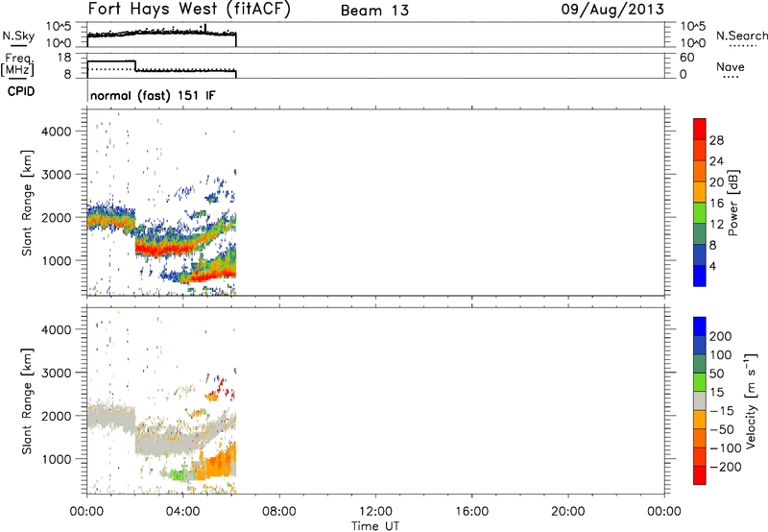
Task: Click the '20:00' time axis tick label
Action: (568, 512)
